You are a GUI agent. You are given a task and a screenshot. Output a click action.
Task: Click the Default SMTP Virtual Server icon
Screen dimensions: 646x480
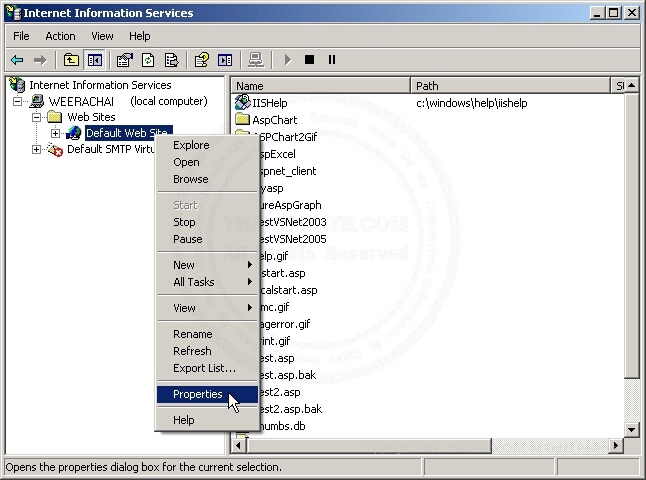[x=55, y=149]
